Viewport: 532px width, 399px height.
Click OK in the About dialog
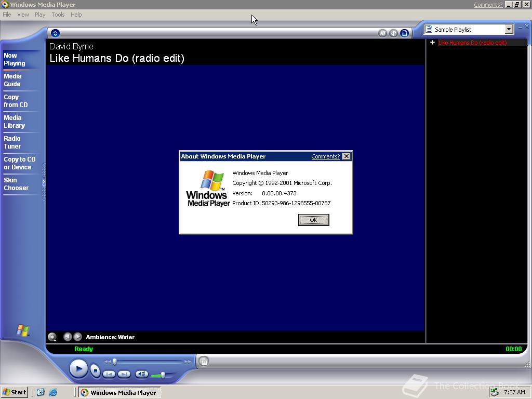pyautogui.click(x=313, y=220)
